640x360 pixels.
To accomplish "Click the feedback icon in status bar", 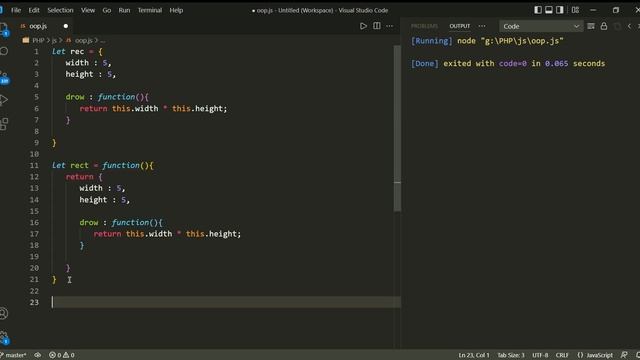I will [624, 355].
